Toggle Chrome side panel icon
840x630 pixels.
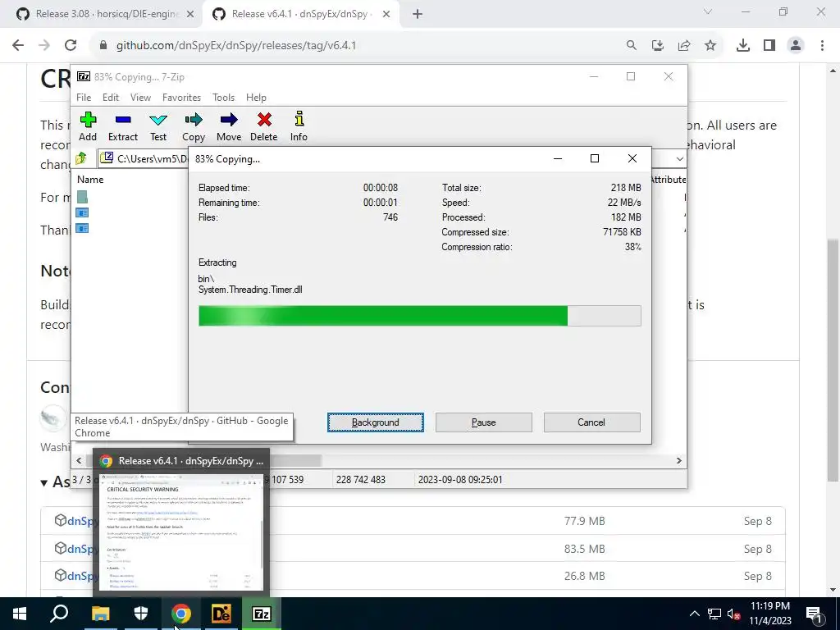[769, 46]
